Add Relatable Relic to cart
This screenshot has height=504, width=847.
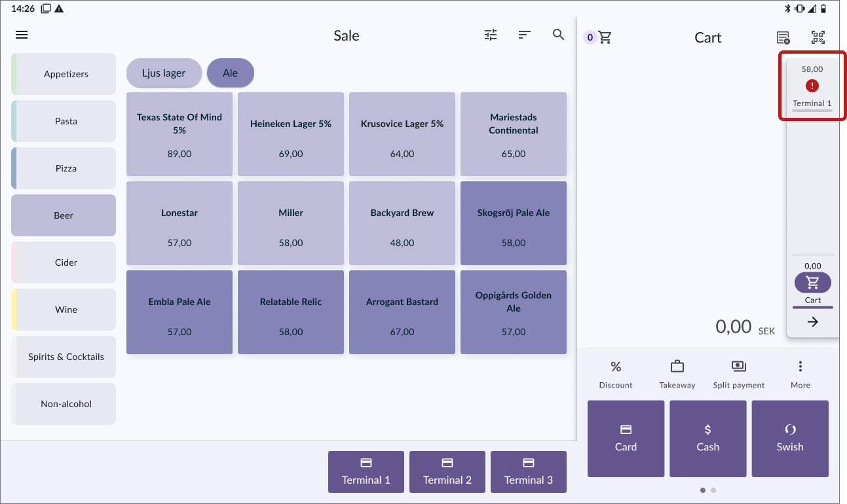(291, 312)
